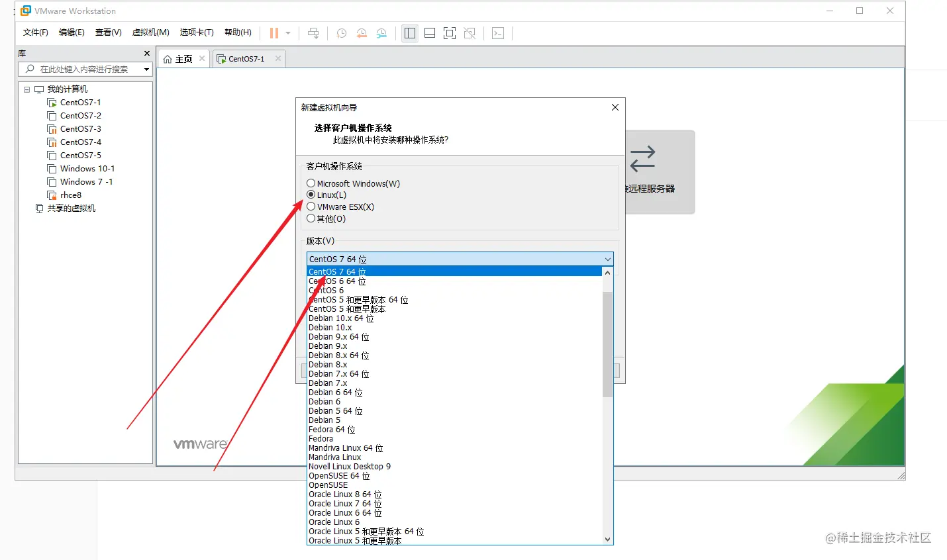
Task: Select Windows 10-1 in the library tree
Action: tap(87, 169)
